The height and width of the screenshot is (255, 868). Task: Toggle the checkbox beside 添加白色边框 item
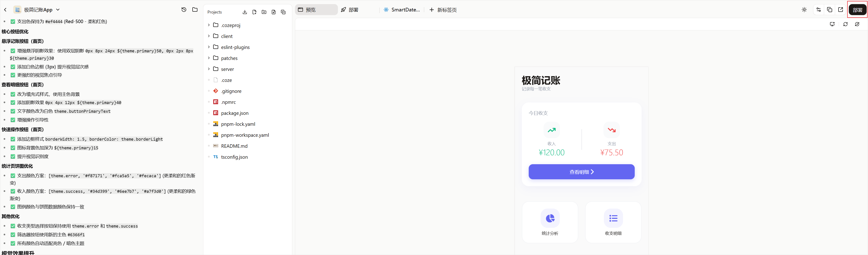13,67
